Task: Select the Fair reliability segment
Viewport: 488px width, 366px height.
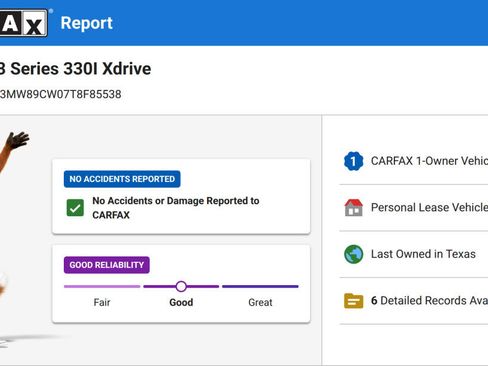Action: coord(102,286)
